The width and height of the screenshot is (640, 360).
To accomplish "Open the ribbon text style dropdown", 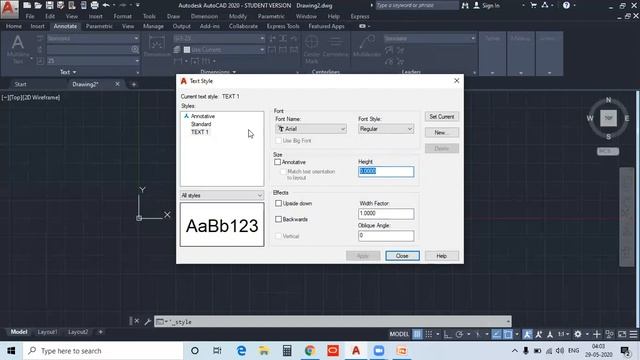I will point(93,38).
